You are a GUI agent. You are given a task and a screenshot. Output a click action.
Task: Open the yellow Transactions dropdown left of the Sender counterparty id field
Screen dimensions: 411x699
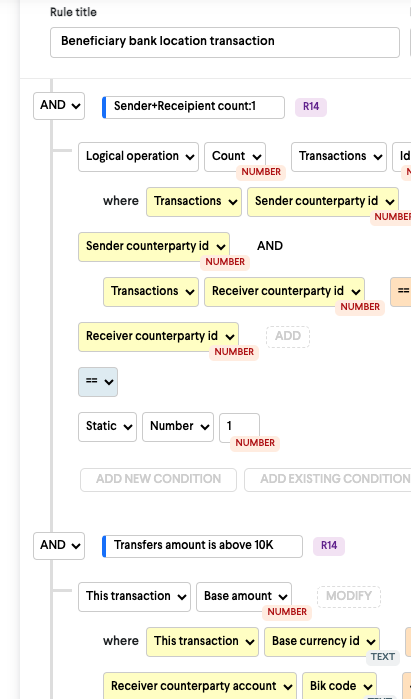pos(194,202)
